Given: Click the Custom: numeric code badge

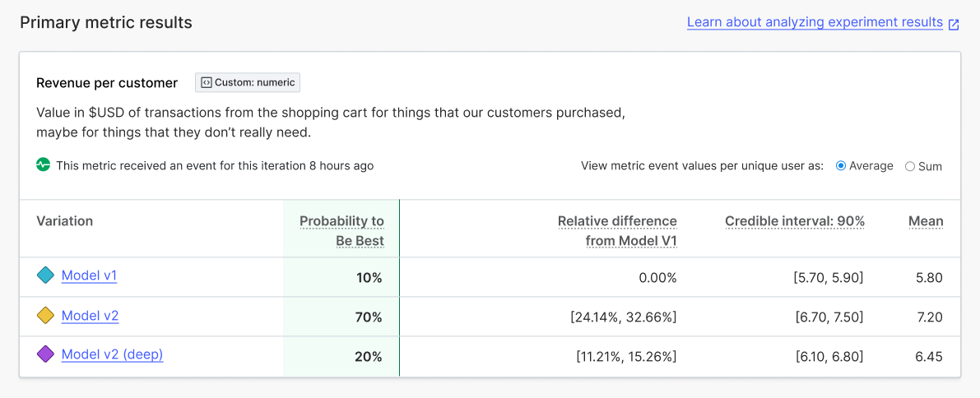Looking at the screenshot, I should [248, 82].
